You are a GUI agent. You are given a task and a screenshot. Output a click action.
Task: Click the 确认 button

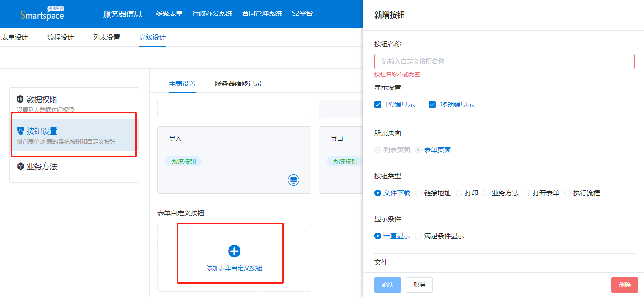388,285
